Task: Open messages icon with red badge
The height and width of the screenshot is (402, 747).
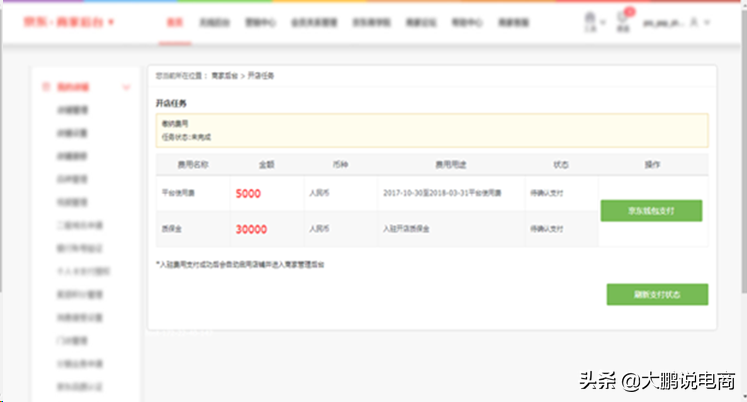Action: pos(624,20)
